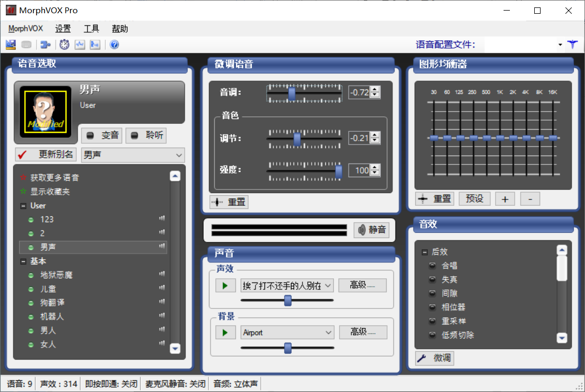Open help via blue question mark icon
The width and height of the screenshot is (585, 392).
click(x=115, y=45)
